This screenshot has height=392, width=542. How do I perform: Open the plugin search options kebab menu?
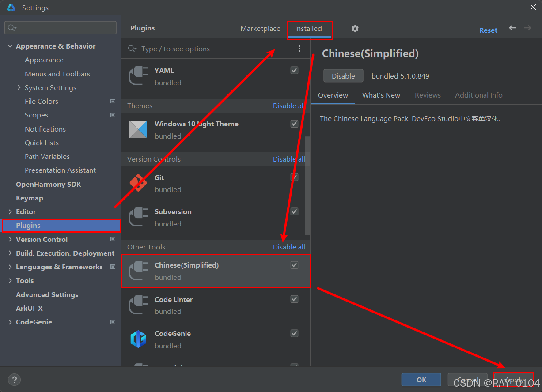(299, 49)
